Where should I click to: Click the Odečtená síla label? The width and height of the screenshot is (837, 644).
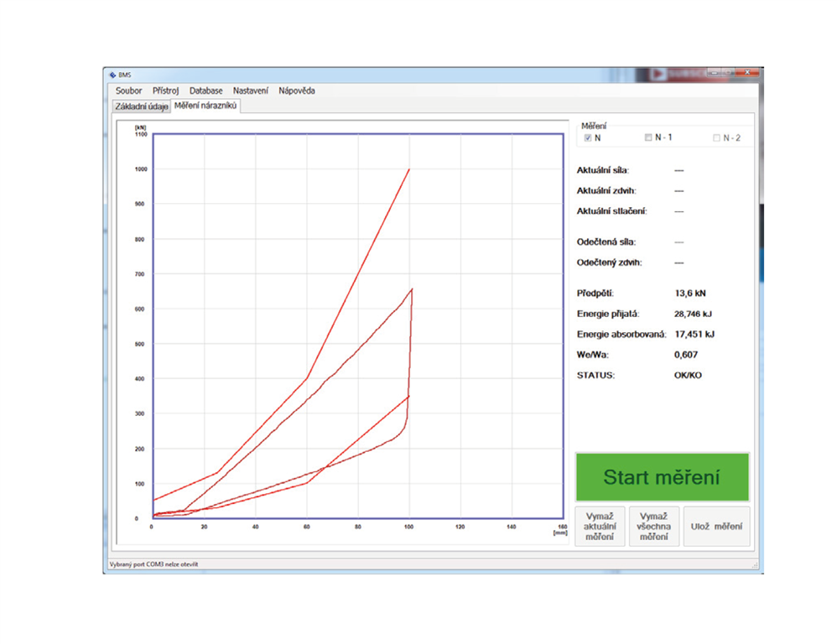point(606,242)
